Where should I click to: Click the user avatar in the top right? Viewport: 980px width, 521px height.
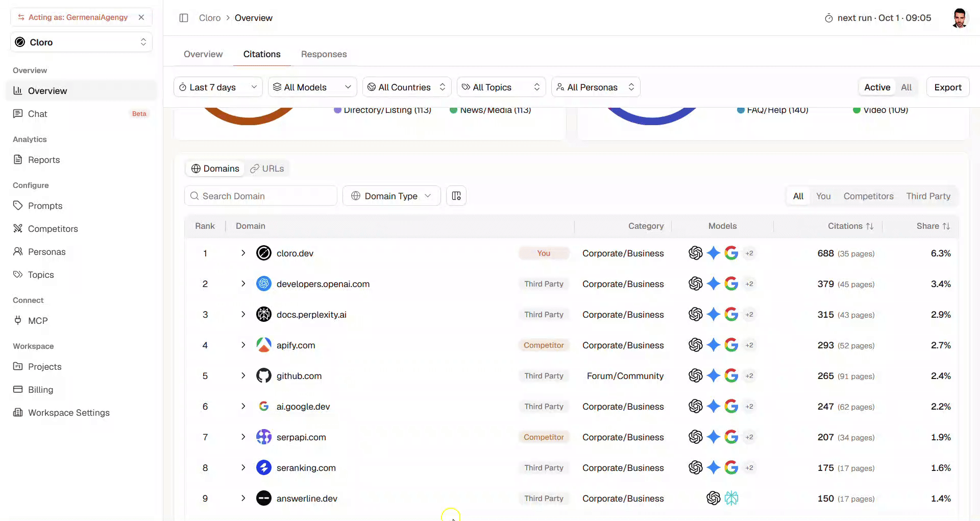(x=960, y=18)
